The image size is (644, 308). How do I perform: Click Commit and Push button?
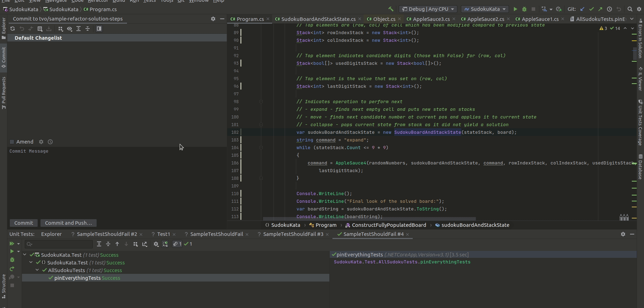coord(68,223)
